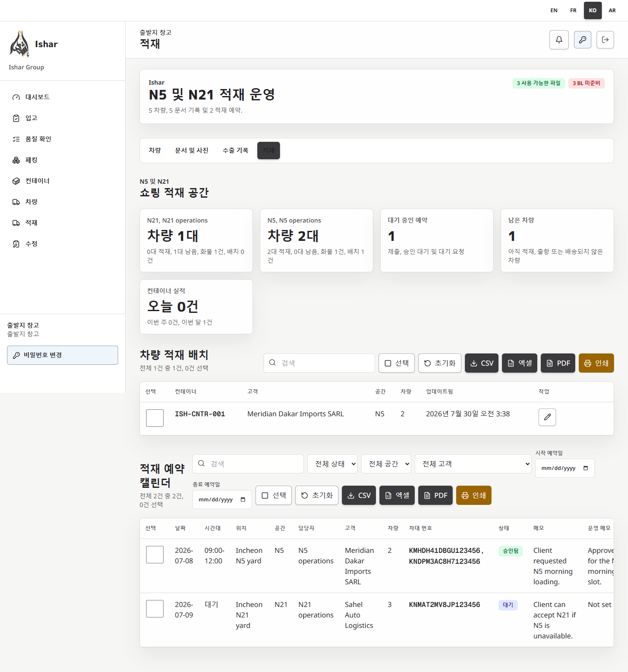
Task: Open calendar picker of 종료 예약일
Action: tap(243, 500)
